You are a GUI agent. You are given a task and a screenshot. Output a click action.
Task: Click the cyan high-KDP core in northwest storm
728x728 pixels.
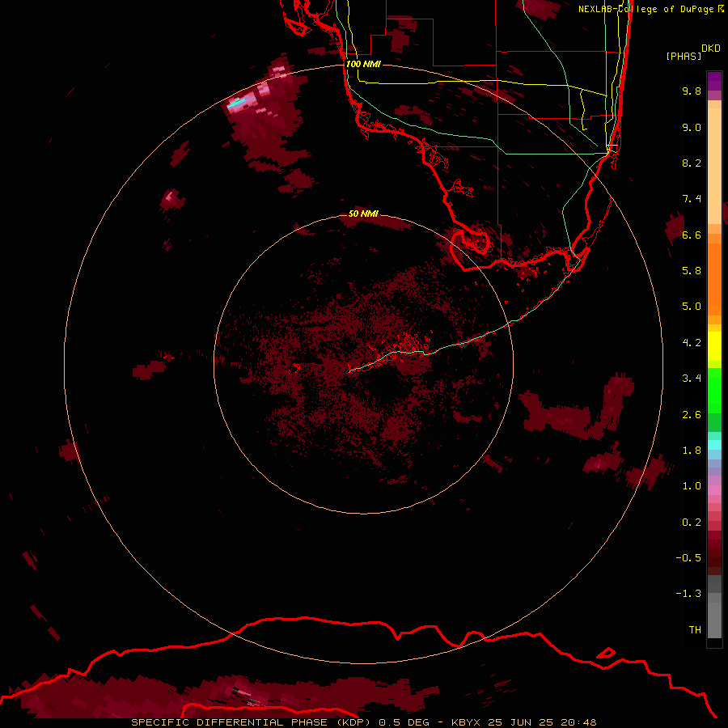(x=236, y=103)
